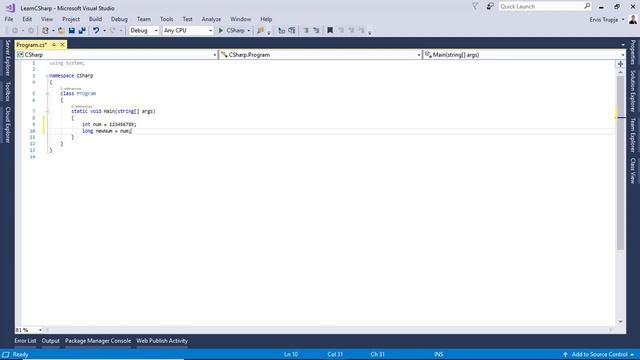
Task: Open the Tools menu
Action: 167,19
